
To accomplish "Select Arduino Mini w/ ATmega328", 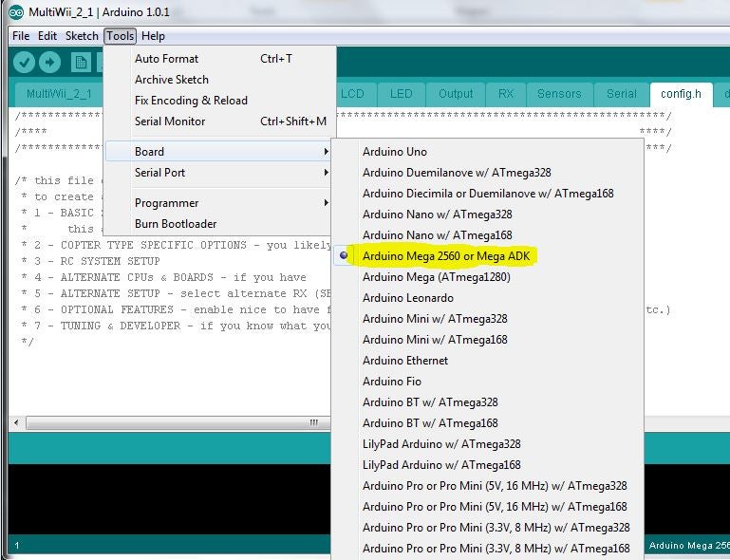I will [x=488, y=319].
